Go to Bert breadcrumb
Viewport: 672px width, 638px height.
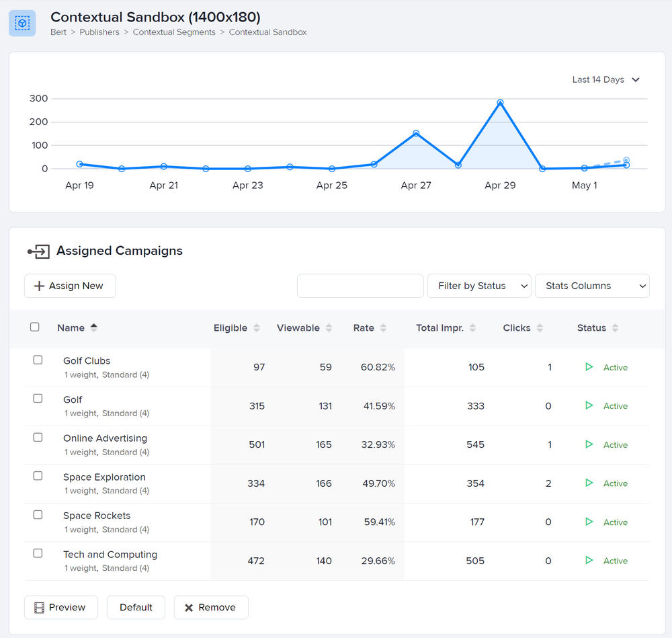[x=58, y=32]
